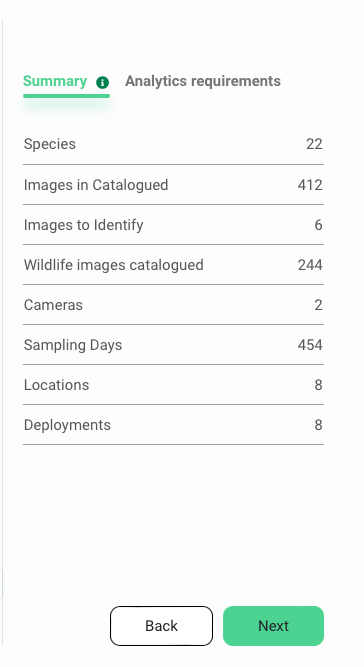Go back with the Back button
Screen dimensions: 364x667
162,626
